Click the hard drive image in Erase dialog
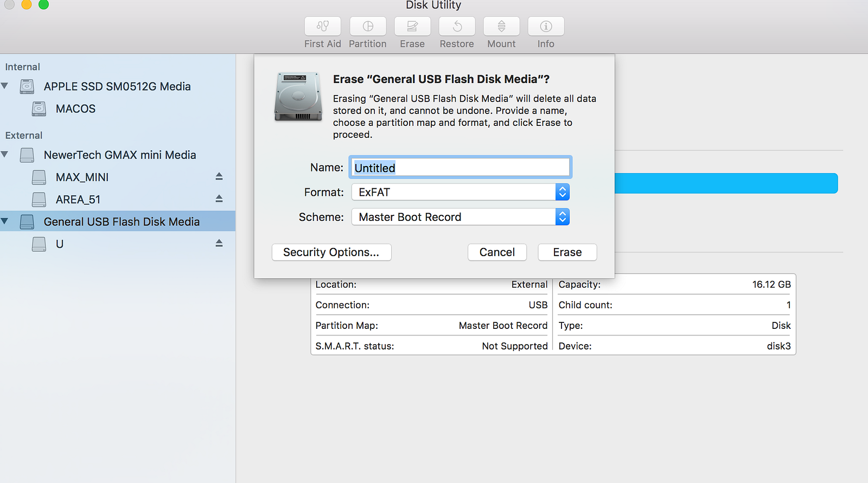 pos(298,97)
